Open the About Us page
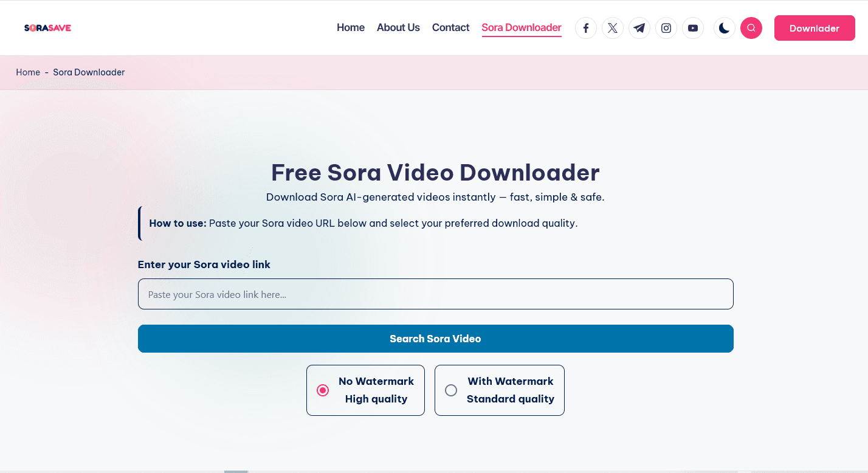This screenshot has width=868, height=473. click(x=398, y=27)
